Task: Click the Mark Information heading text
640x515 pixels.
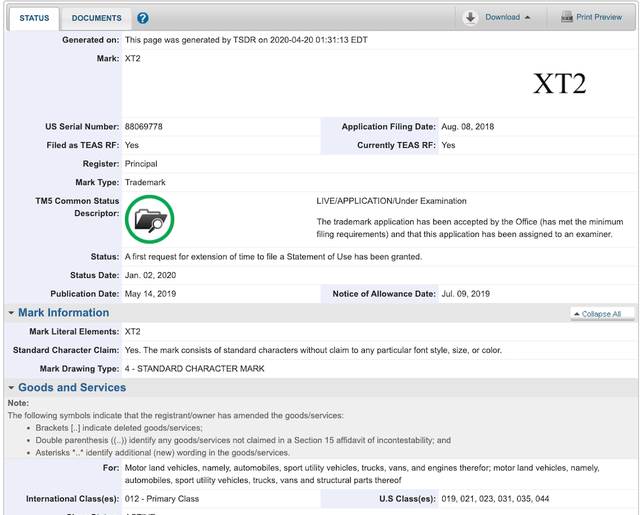Action: coord(63,313)
